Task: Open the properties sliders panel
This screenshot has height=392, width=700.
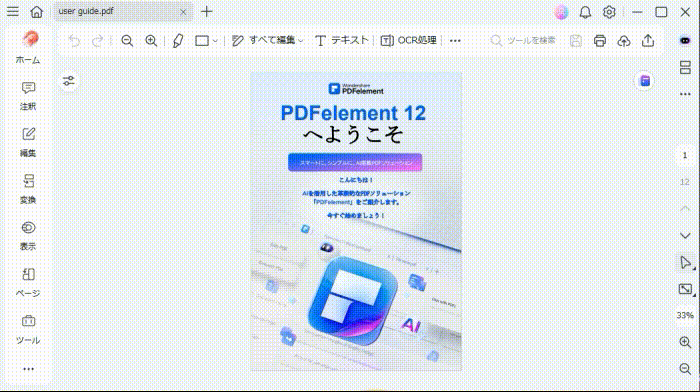Action: [x=69, y=81]
